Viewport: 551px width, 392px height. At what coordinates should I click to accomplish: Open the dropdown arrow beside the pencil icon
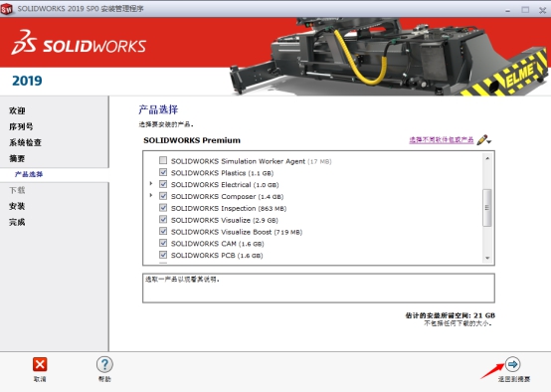(x=489, y=141)
